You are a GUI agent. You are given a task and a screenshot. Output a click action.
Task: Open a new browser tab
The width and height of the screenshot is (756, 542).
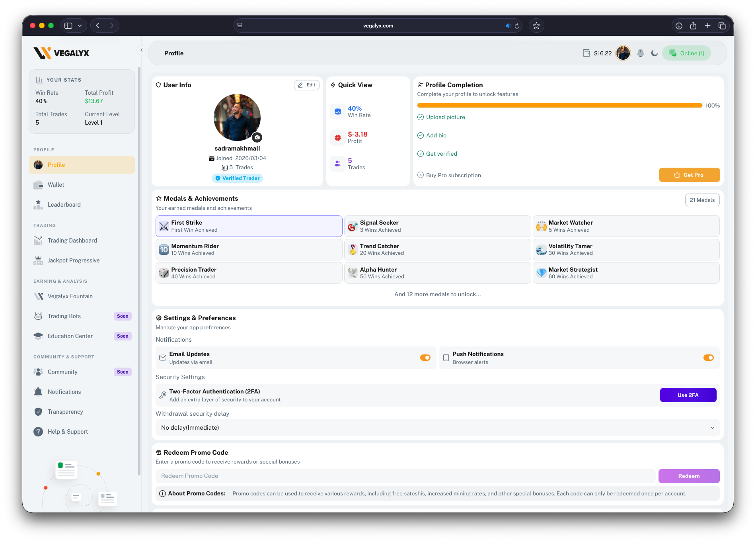(x=707, y=25)
